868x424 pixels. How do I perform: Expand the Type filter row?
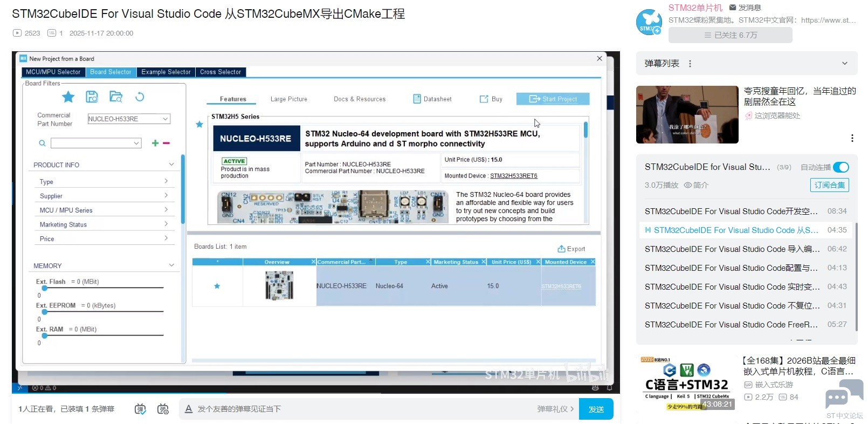point(106,182)
